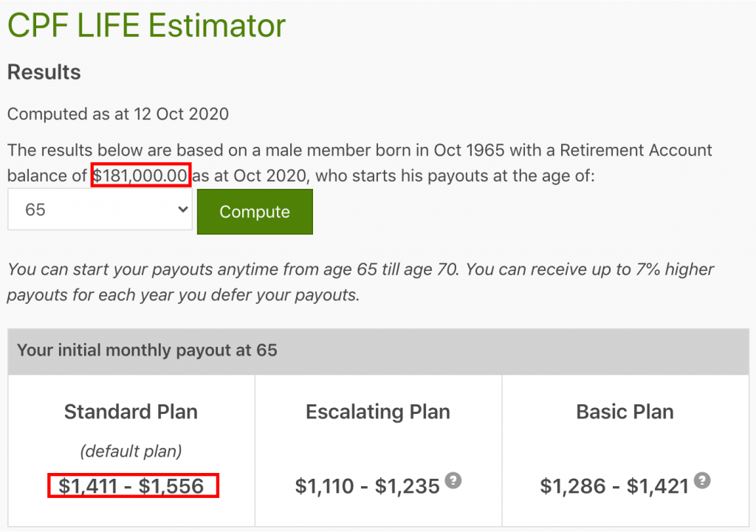
Task: Click the $1,411 - $1,556 payout range
Action: click(x=131, y=486)
